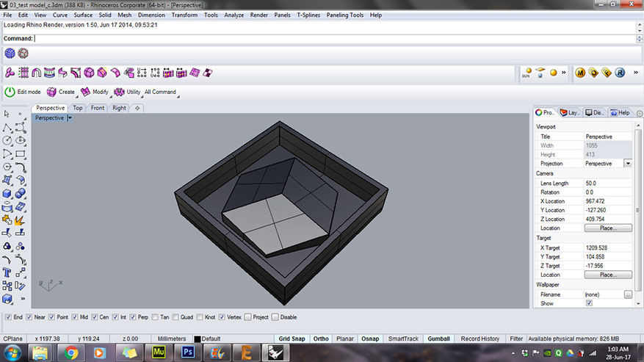Switch to the Top viewport tab
This screenshot has height=362, width=644.
point(78,108)
